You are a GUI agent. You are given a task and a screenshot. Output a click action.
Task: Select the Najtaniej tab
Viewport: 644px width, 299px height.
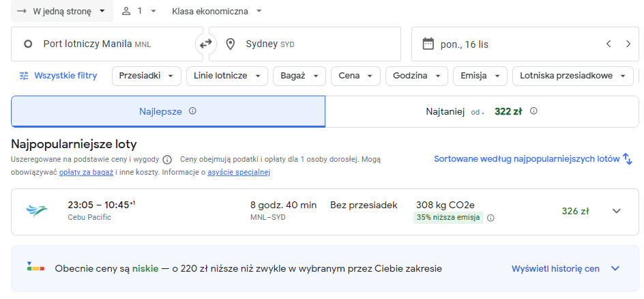(x=482, y=111)
